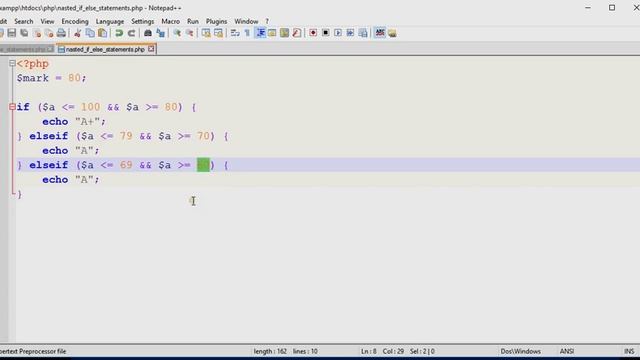
Task: Click the elseif 79 and 70 condition line
Action: 123,136
